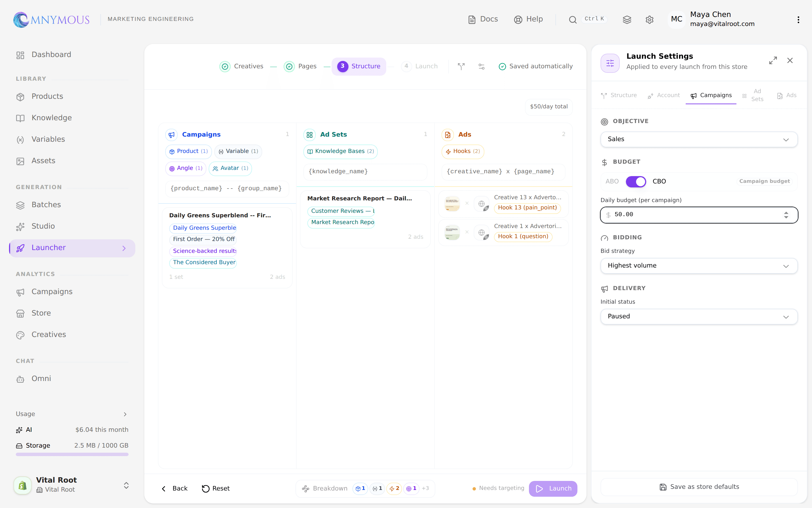Click the daily budget stepper arrows

786,215
